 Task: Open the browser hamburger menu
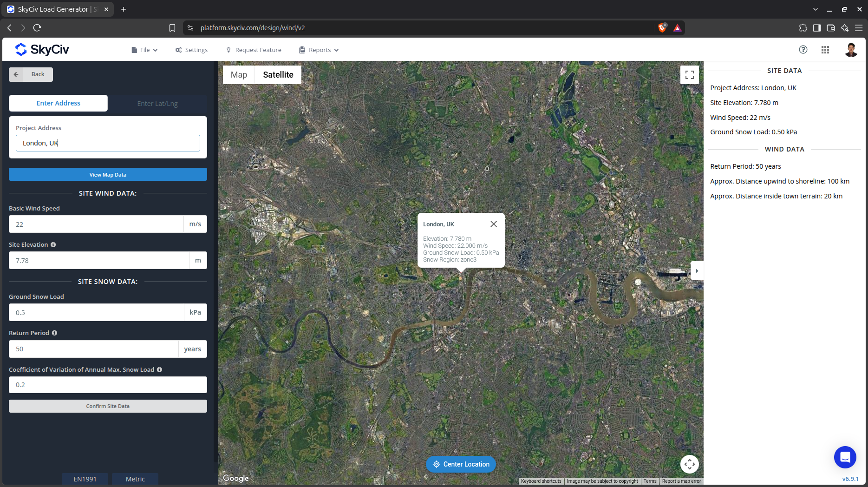pos(859,28)
